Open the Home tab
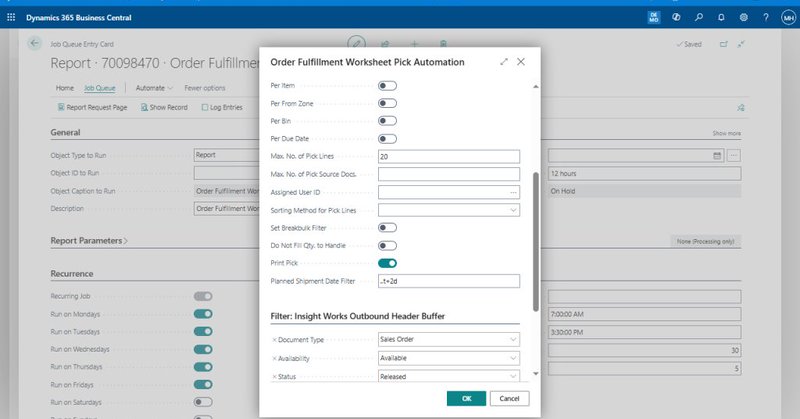800x419 pixels. [65, 88]
